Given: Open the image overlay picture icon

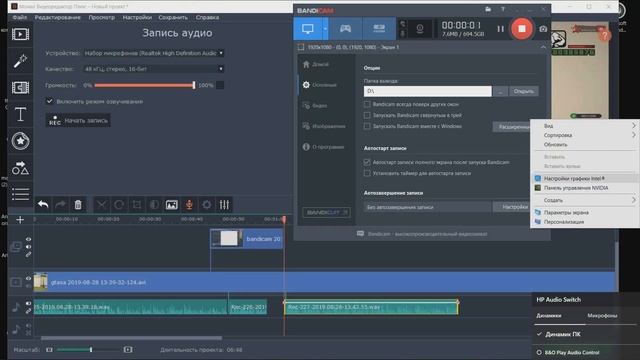Looking at the screenshot, I should [171, 204].
